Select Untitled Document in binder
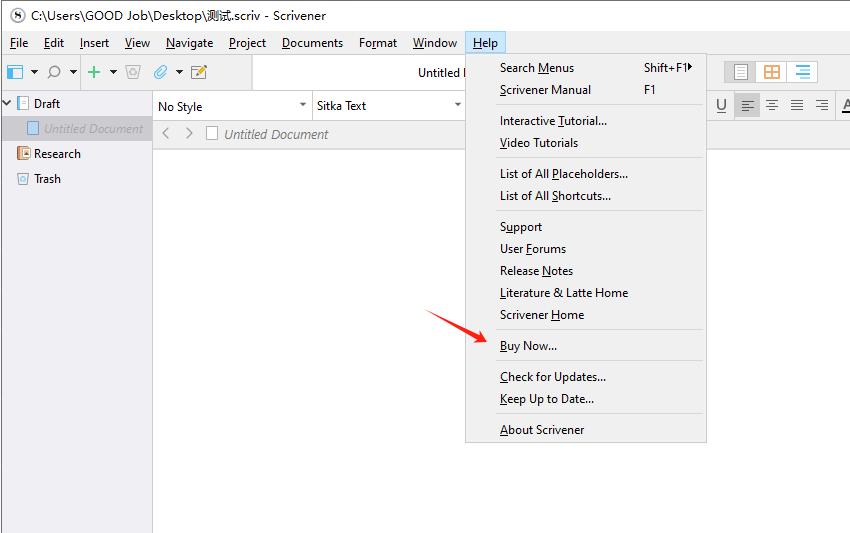The width and height of the screenshot is (850, 533). pyautogui.click(x=77, y=129)
